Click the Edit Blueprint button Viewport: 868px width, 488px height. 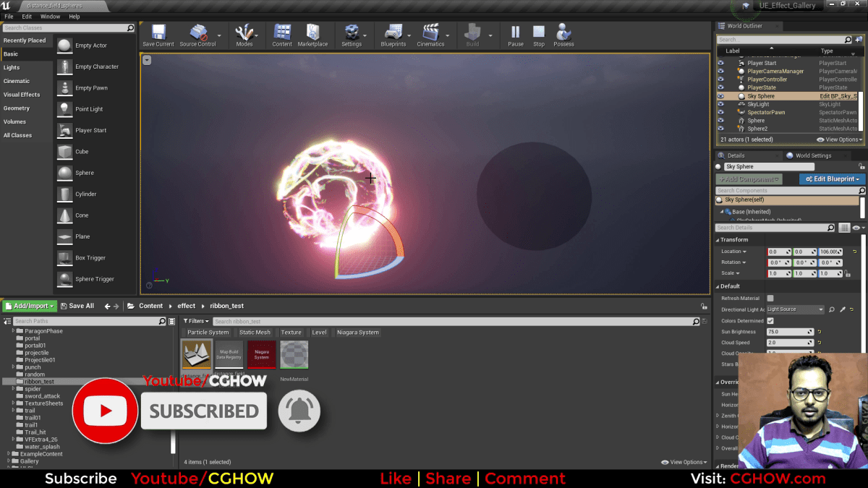(832, 179)
